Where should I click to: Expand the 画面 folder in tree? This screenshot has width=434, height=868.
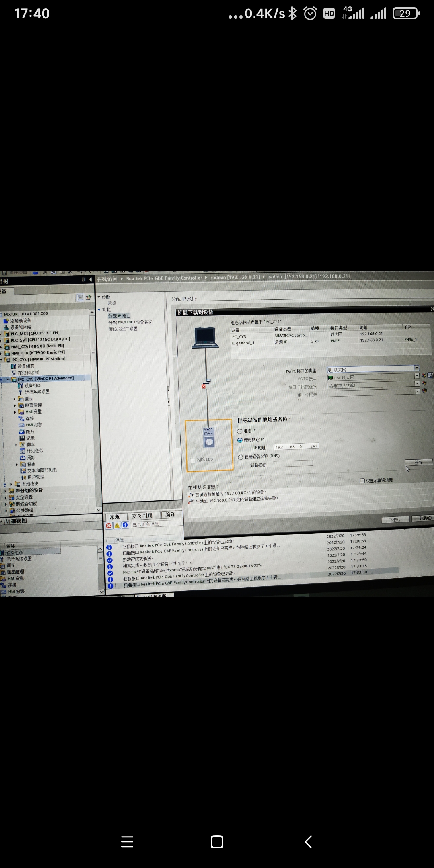(15, 399)
